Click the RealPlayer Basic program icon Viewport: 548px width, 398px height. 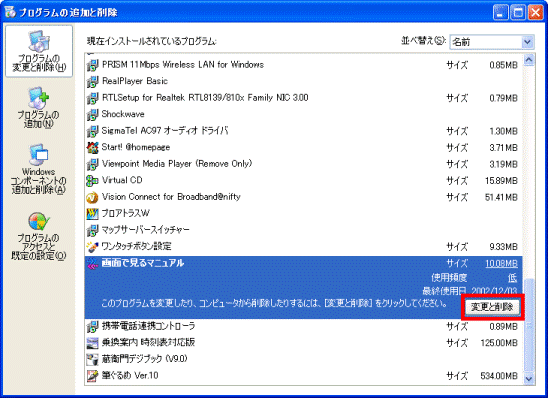[x=93, y=81]
